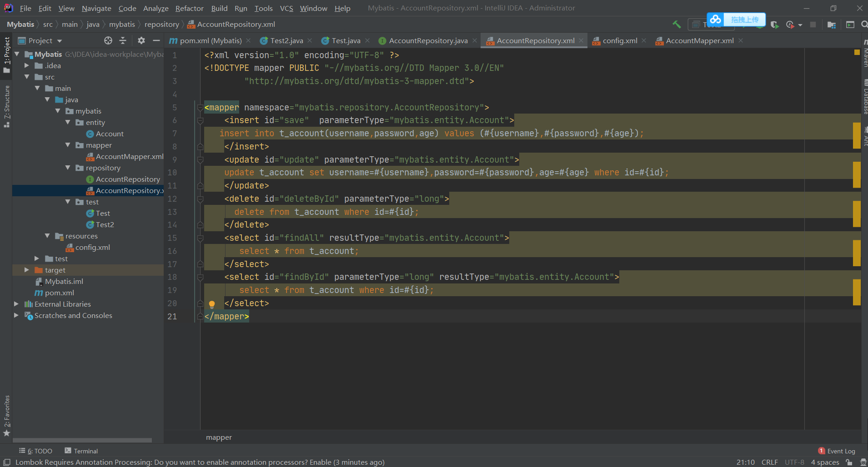This screenshot has height=467, width=868.
Task: Click the Build Project hammer icon
Action: coord(677,25)
